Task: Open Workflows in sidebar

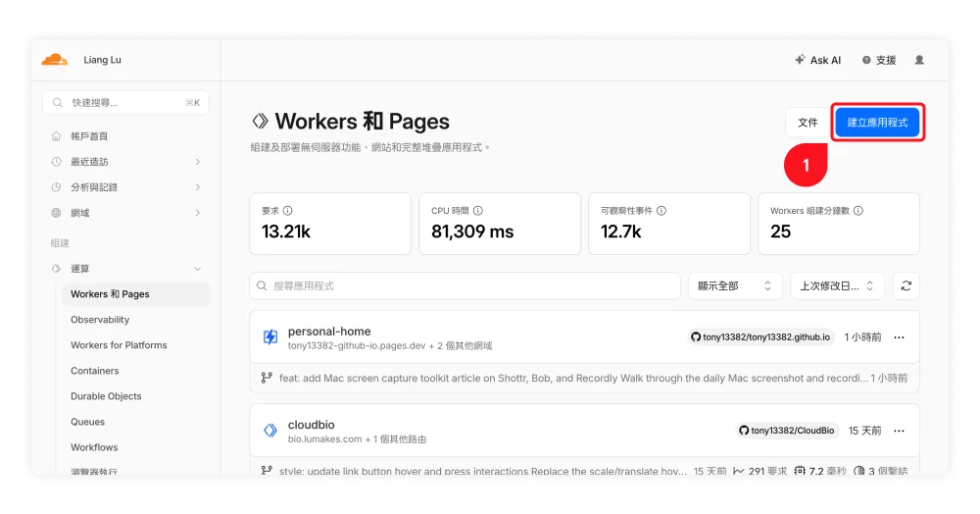Action: [94, 447]
